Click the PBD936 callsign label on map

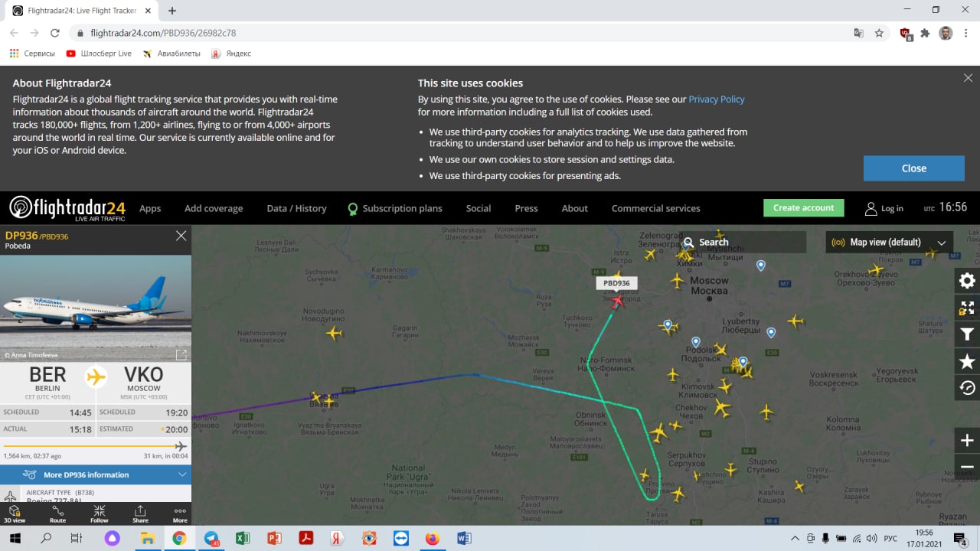click(616, 283)
